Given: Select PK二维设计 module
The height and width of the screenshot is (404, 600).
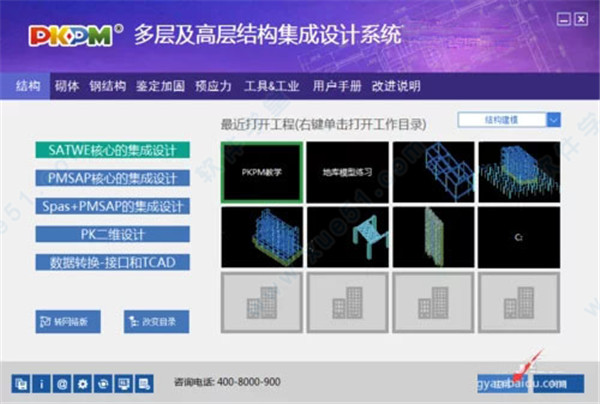Looking at the screenshot, I should 112,234.
